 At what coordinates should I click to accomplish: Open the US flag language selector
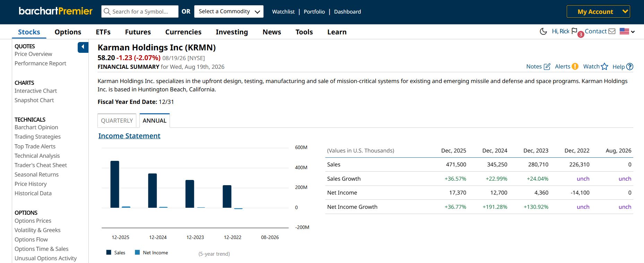(627, 31)
